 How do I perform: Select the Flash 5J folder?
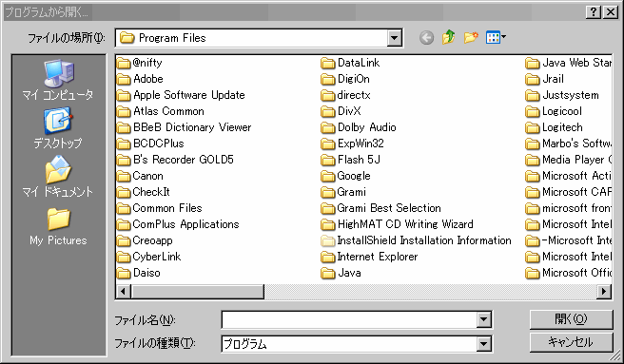[351, 160]
